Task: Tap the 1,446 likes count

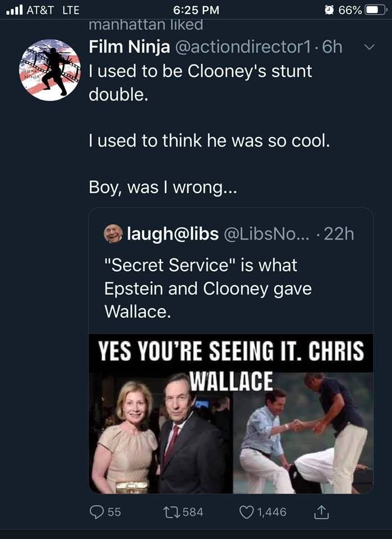Action: [271, 511]
